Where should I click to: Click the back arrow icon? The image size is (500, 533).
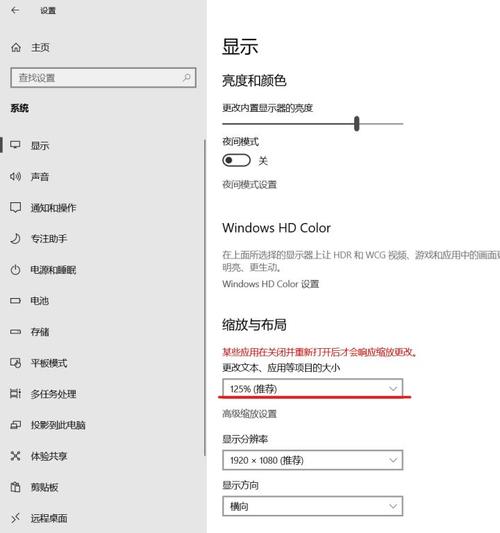15,11
